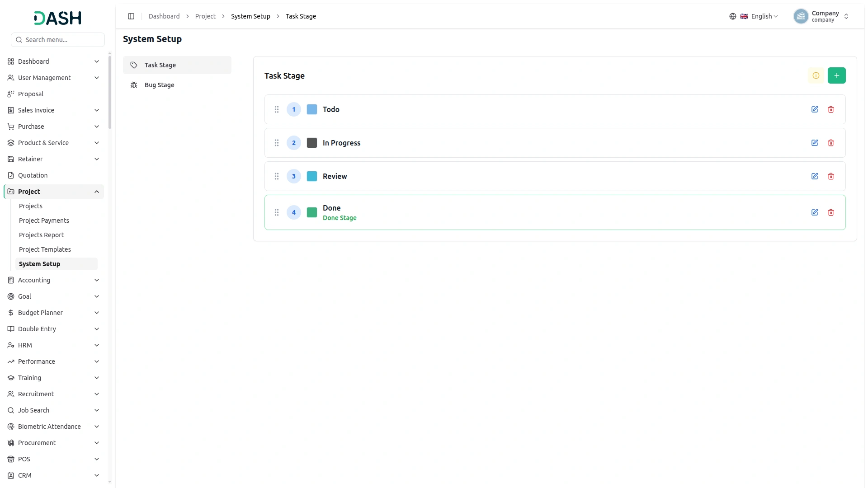The image size is (868, 488).
Task: Add a new task stage
Action: pyautogui.click(x=836, y=75)
